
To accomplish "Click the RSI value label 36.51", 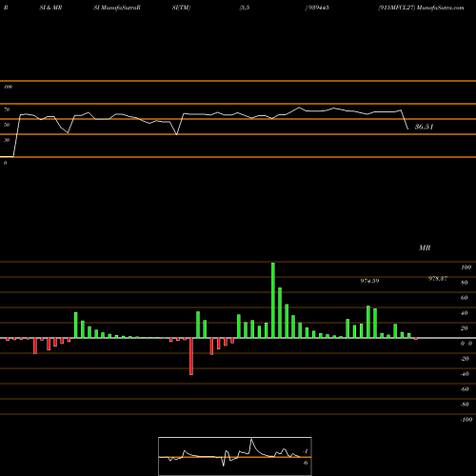I will click(x=424, y=127).
